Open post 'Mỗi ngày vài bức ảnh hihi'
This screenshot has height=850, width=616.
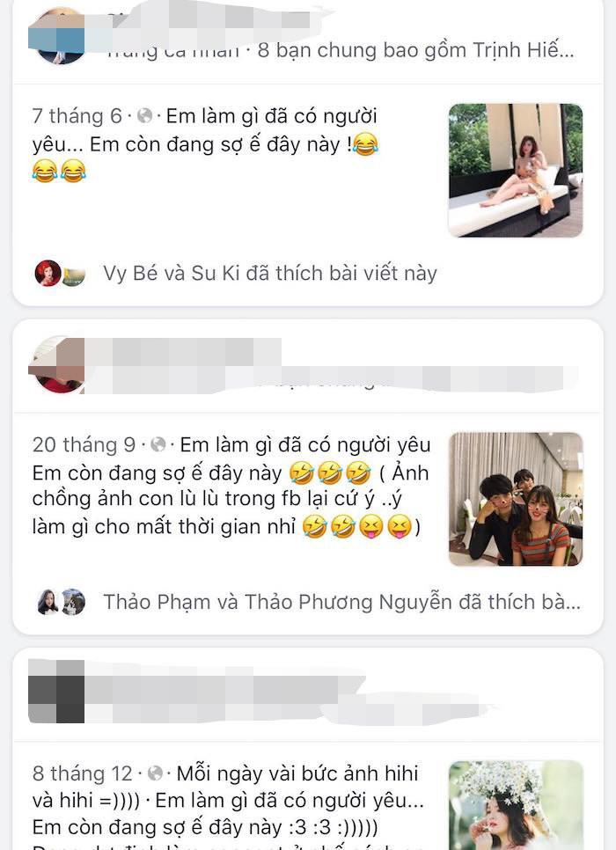[x=297, y=773]
